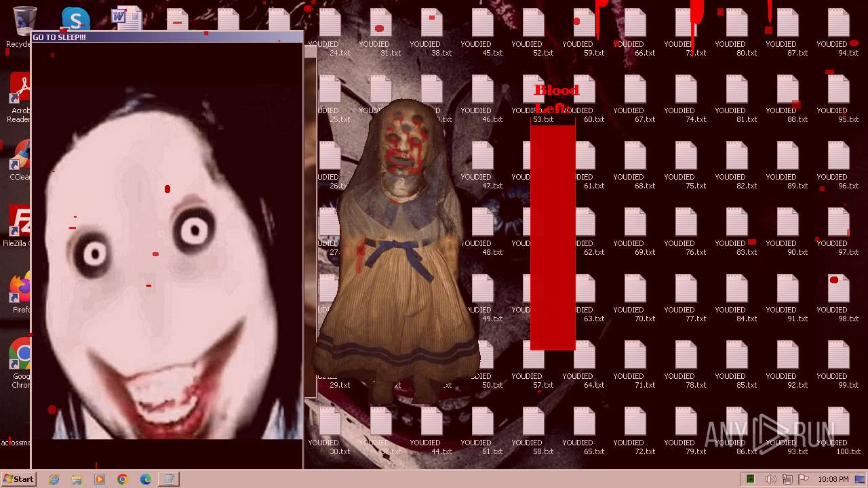Select the YOUDIED 80.txt file
Image resolution: width=868 pixels, height=488 pixels.
tap(736, 33)
